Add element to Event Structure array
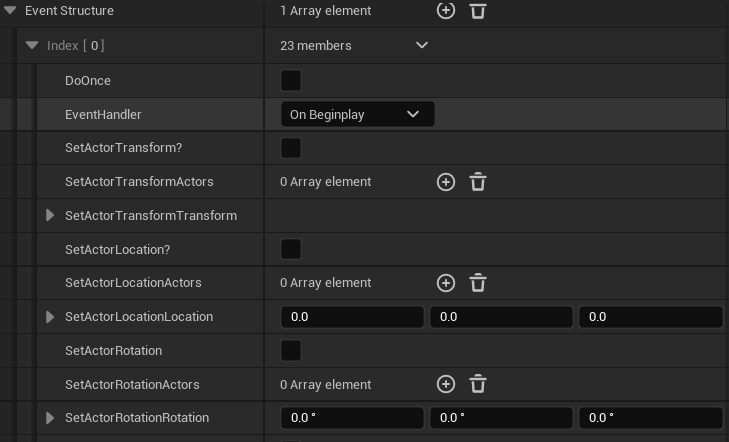Image resolution: width=729 pixels, height=442 pixels. pos(446,11)
